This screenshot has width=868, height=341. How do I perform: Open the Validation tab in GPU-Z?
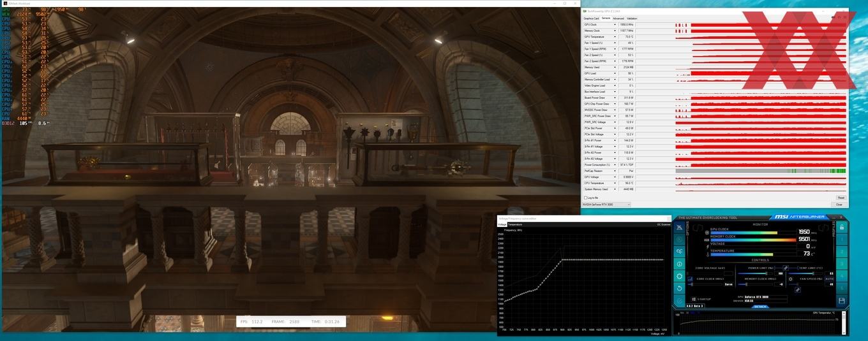(632, 18)
